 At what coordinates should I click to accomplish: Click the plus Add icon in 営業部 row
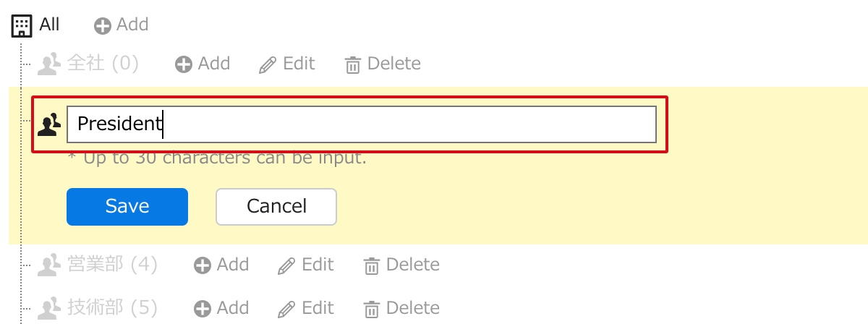tap(203, 265)
